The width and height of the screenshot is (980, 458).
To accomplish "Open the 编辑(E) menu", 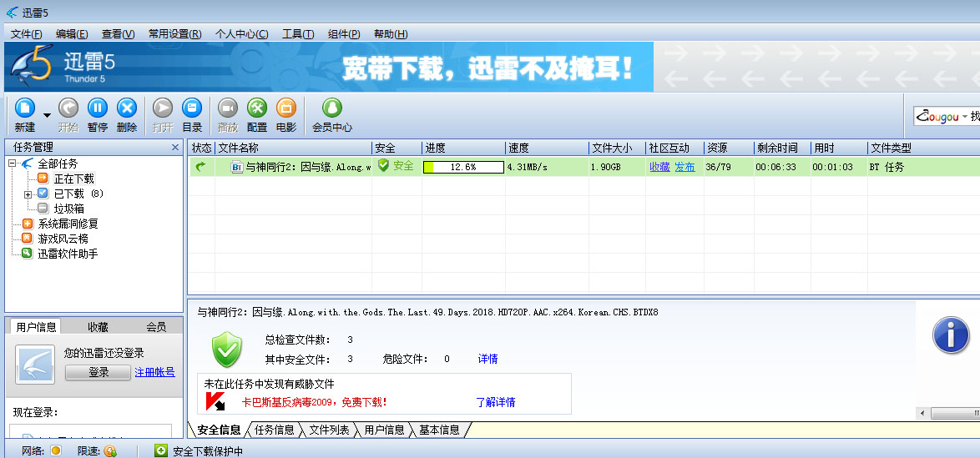I will click(x=71, y=33).
